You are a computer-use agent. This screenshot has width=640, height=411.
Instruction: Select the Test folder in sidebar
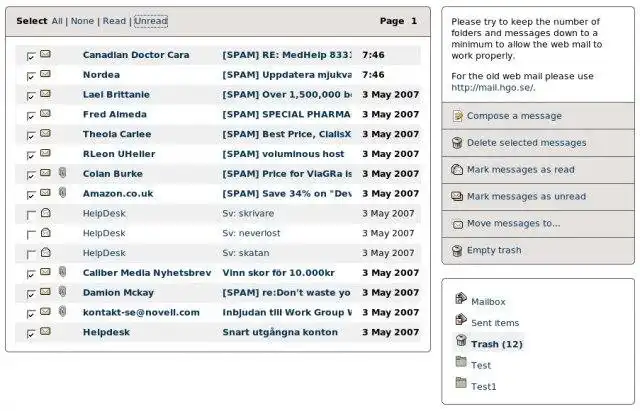[481, 365]
